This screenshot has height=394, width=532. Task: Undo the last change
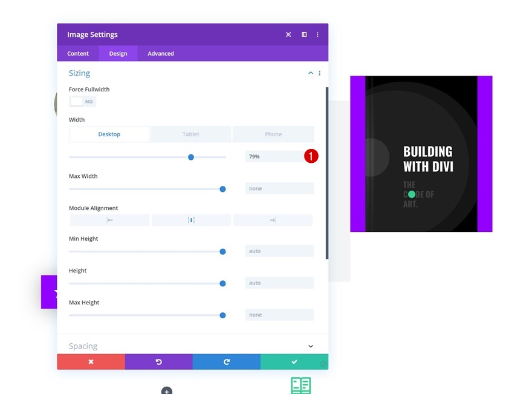point(159,362)
